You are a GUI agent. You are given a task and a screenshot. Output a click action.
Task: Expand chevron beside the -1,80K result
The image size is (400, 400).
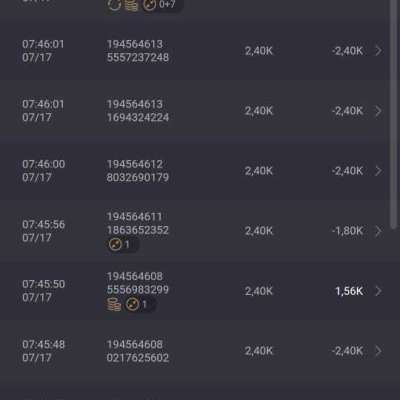pyautogui.click(x=378, y=231)
